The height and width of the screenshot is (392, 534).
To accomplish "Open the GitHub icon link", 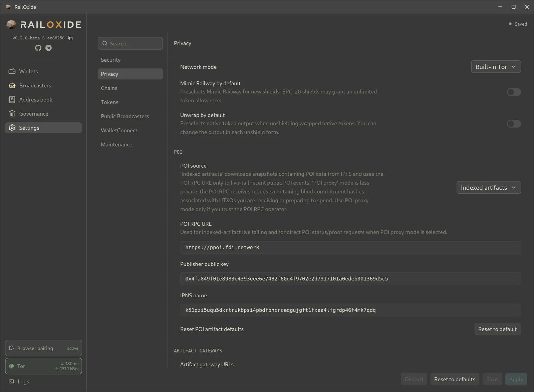I will click(x=38, y=48).
